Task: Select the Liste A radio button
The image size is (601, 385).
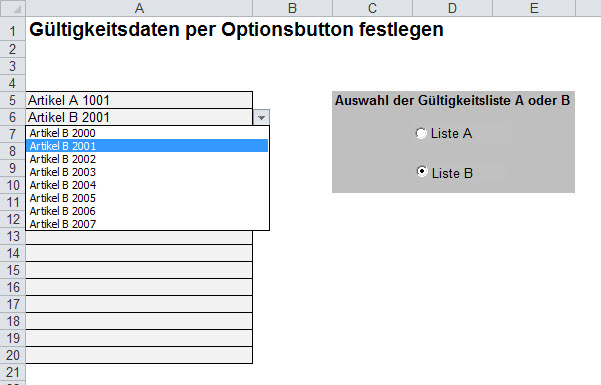Action: (422, 133)
